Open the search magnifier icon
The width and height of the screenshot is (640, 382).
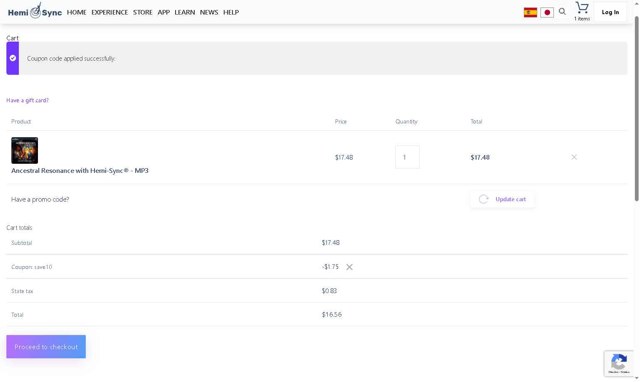click(x=562, y=11)
